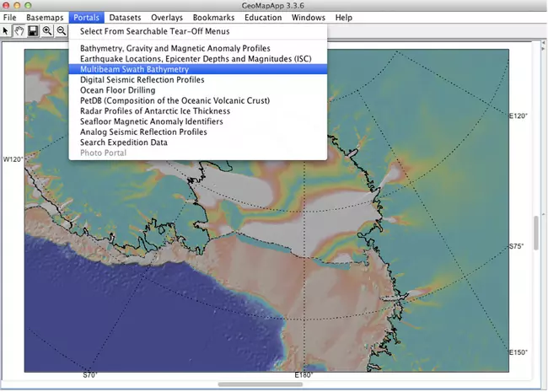This screenshot has height=392, width=548.
Task: Activate the hand pan tool
Action: coord(18,30)
